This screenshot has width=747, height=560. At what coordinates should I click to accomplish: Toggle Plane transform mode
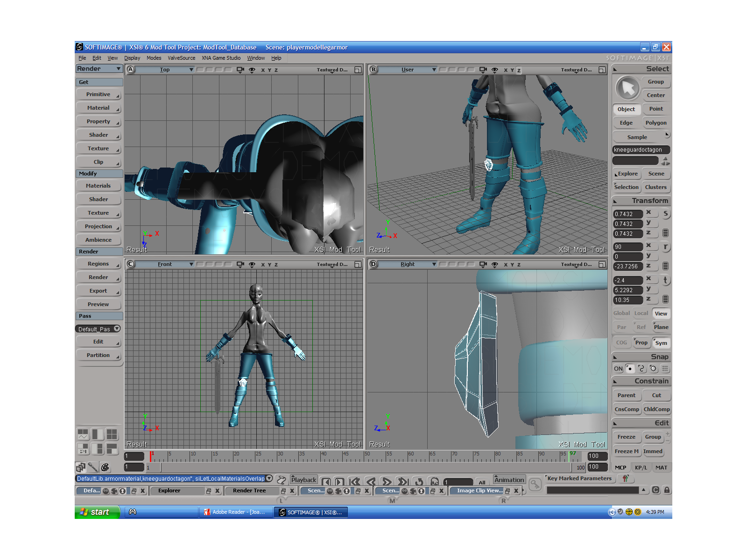(661, 327)
